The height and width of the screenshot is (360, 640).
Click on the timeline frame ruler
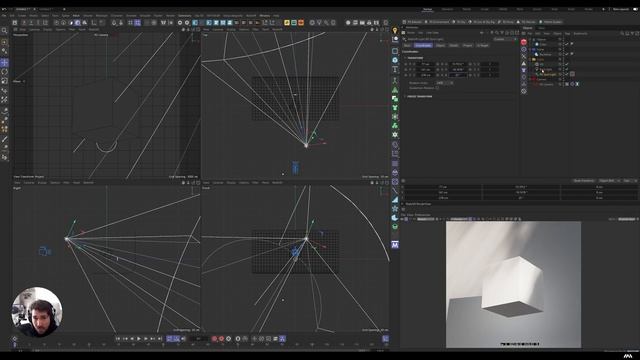click(200, 345)
